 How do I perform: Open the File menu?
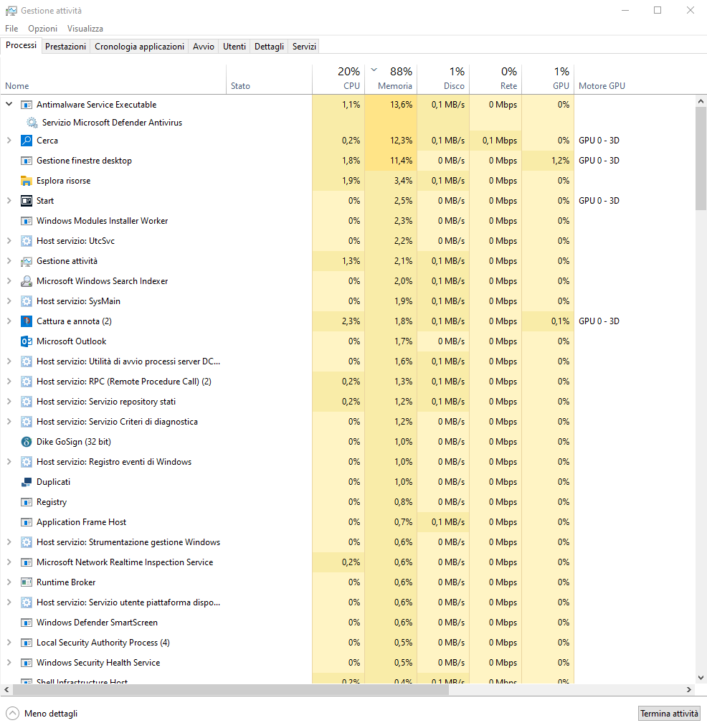11,28
